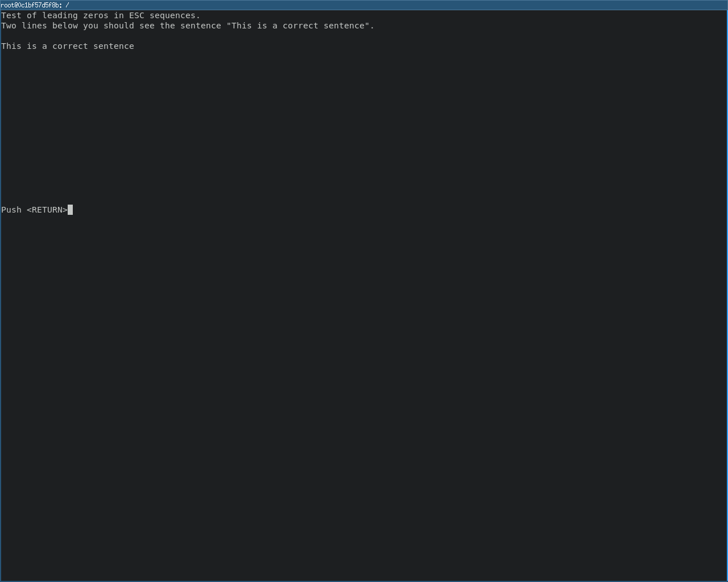Image resolution: width=728 pixels, height=582 pixels.
Task: Click the 'Push <RETURN>' prompt text
Action: [34, 210]
